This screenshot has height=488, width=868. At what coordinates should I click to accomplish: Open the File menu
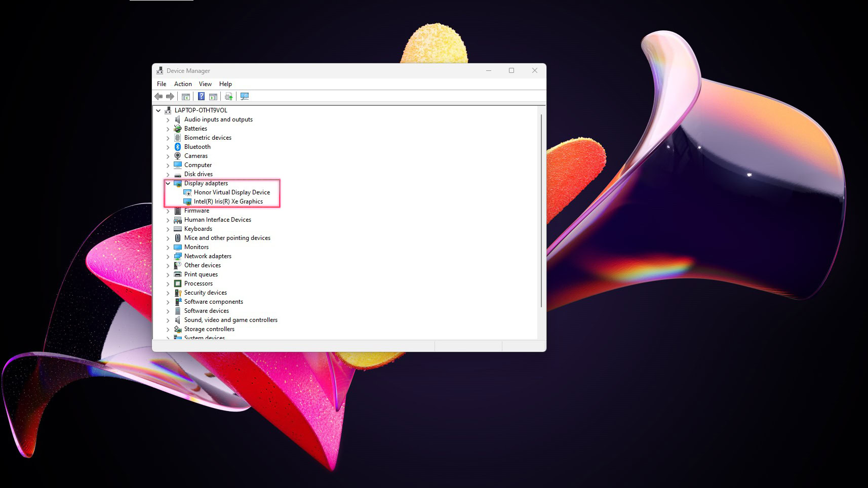[x=162, y=84]
